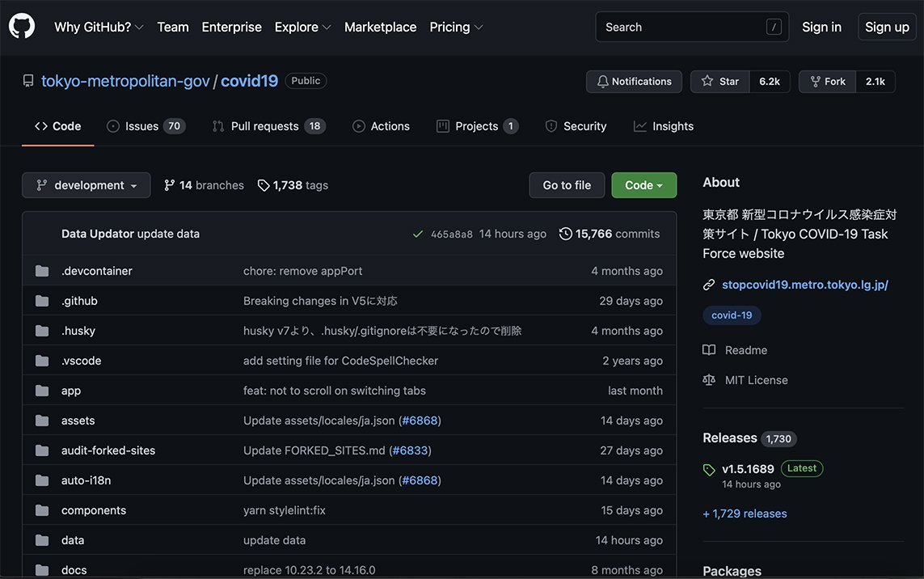The width and height of the screenshot is (924, 579).
Task: Click the .devcontainer folder icon
Action: [x=42, y=271]
